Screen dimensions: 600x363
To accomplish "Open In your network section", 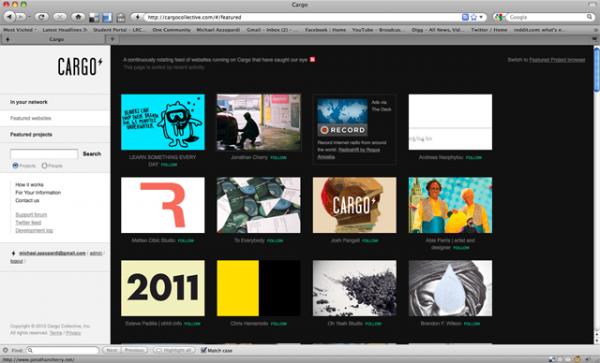I will click(29, 102).
